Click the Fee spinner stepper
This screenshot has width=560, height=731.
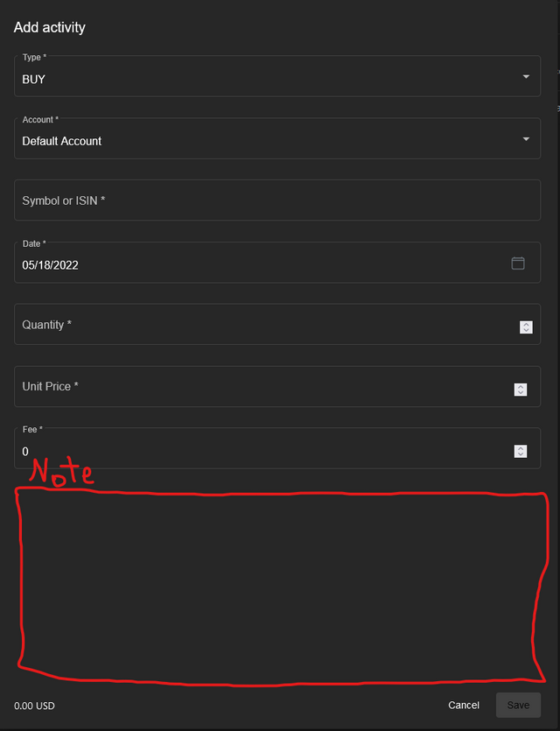point(521,451)
